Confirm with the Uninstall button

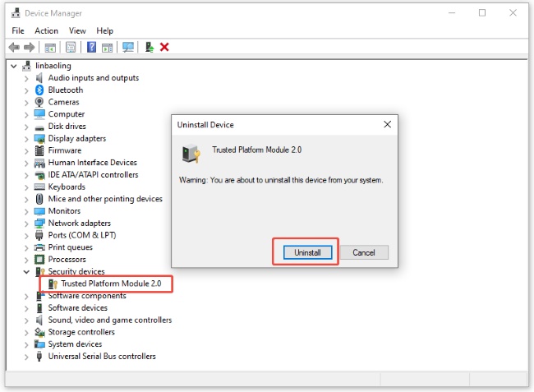click(307, 253)
